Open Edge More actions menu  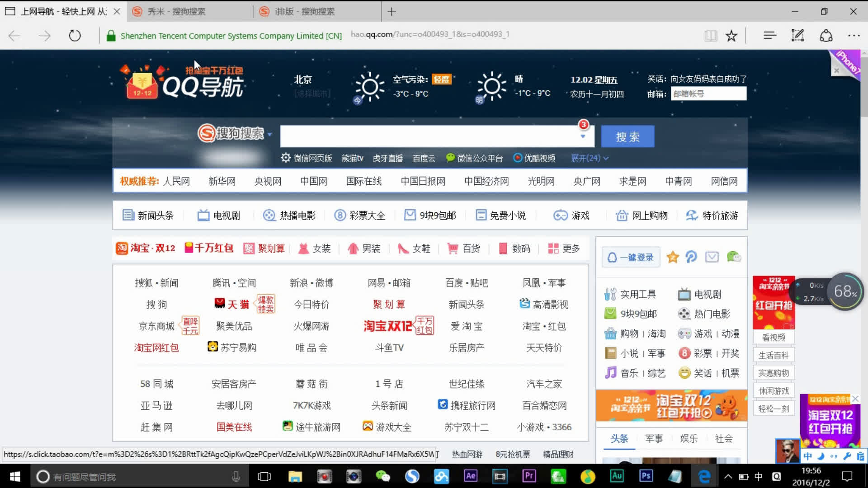pos(854,35)
